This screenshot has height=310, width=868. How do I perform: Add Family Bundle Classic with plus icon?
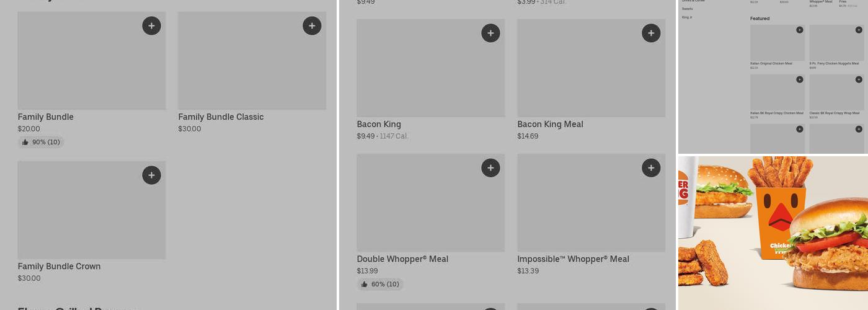coord(312,26)
